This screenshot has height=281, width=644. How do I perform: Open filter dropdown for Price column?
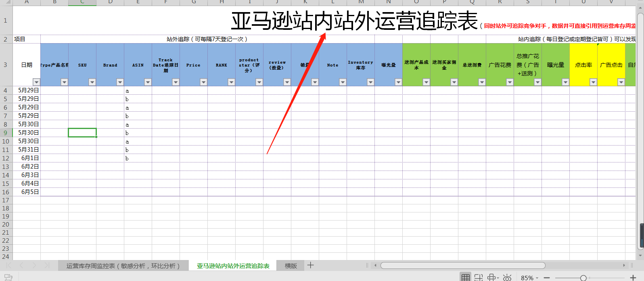[203, 82]
